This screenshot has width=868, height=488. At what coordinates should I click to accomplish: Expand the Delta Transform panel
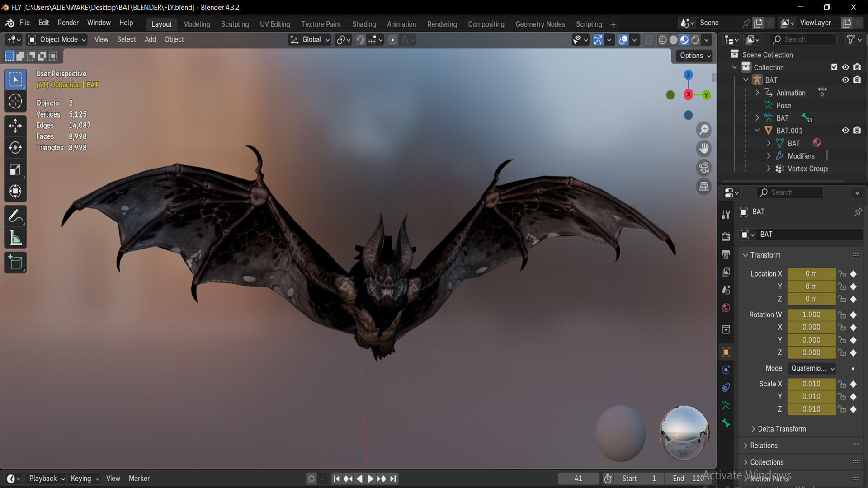pos(782,429)
